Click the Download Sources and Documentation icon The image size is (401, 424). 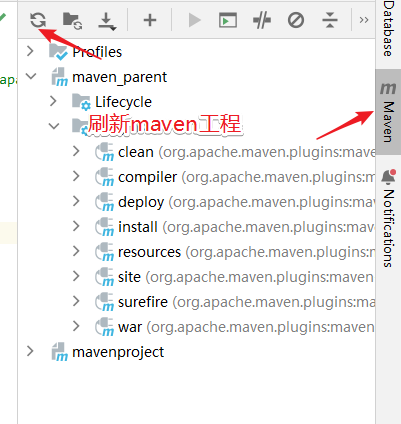[107, 21]
